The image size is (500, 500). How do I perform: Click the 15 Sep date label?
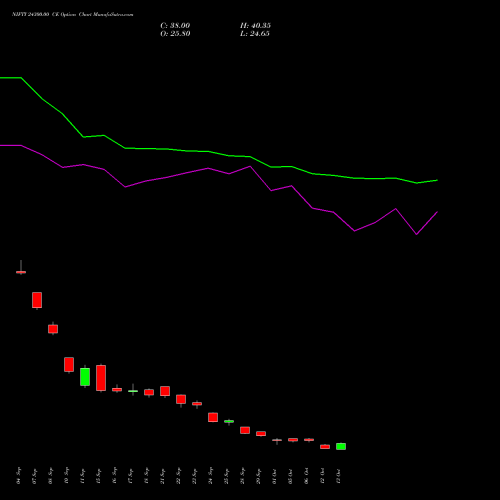click(x=98, y=476)
